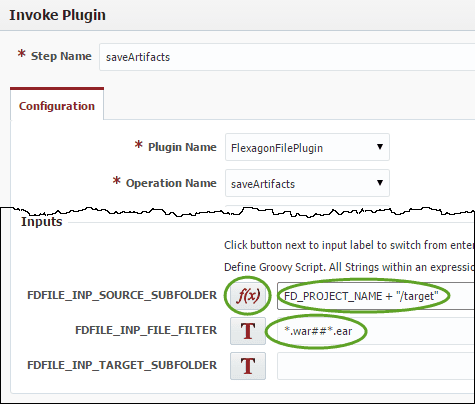
Task: Click the FD_PROJECT_NAME + "/target" expression field
Action: coord(376,296)
